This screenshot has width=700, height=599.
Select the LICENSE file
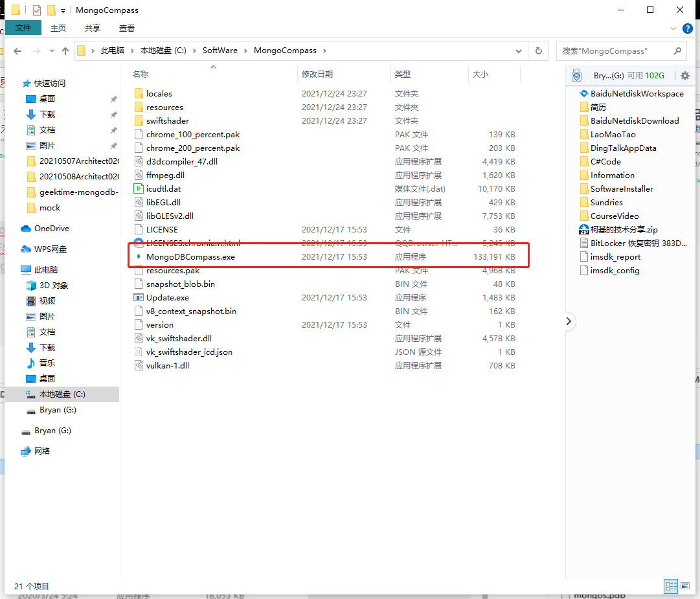pyautogui.click(x=162, y=229)
